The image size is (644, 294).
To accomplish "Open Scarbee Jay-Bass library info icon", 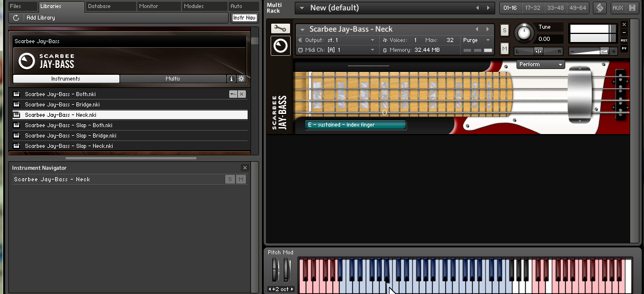I will point(232,79).
